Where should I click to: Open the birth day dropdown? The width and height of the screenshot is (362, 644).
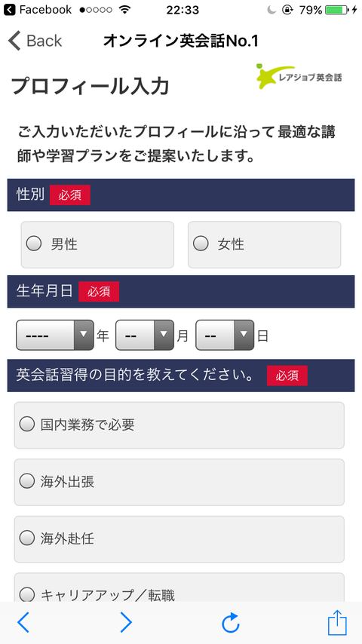coord(225,335)
